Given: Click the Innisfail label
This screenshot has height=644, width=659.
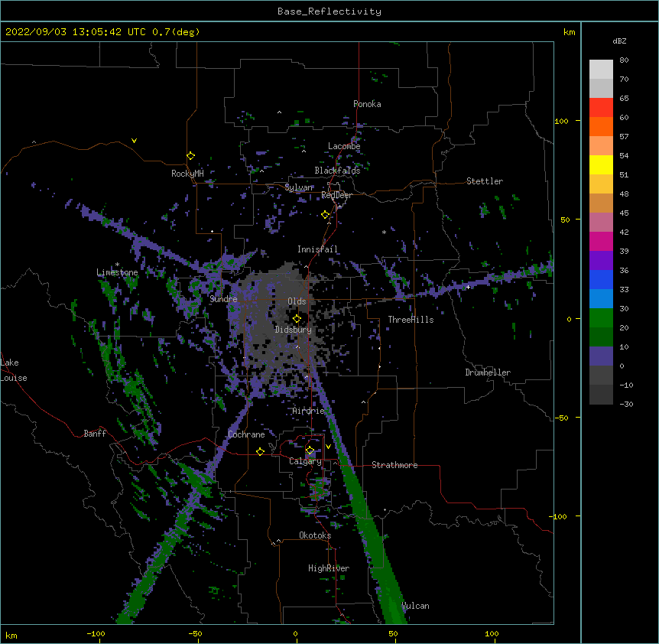Looking at the screenshot, I should pos(317,249).
